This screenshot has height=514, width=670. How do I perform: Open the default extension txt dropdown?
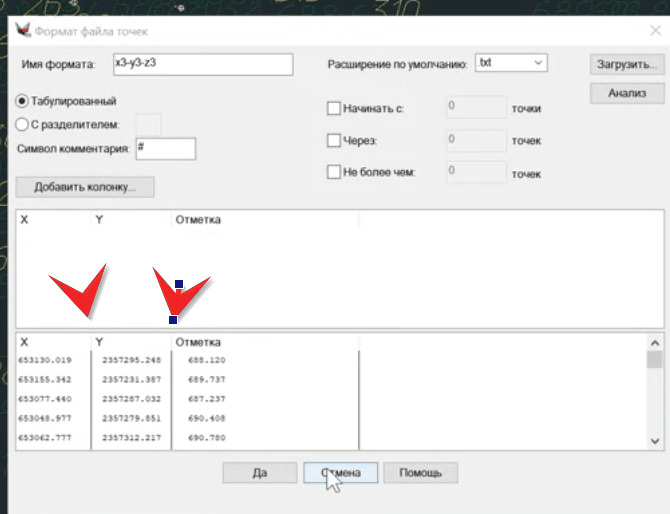coord(511,63)
